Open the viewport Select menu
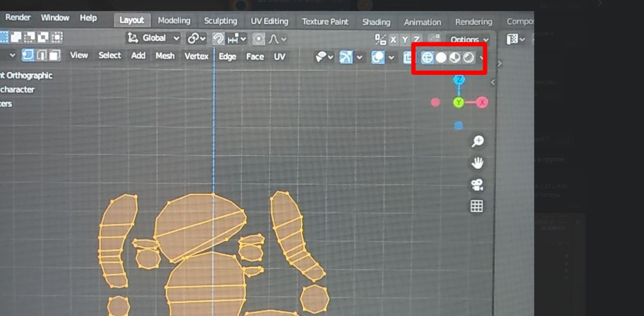This screenshot has height=316, width=644. click(110, 55)
